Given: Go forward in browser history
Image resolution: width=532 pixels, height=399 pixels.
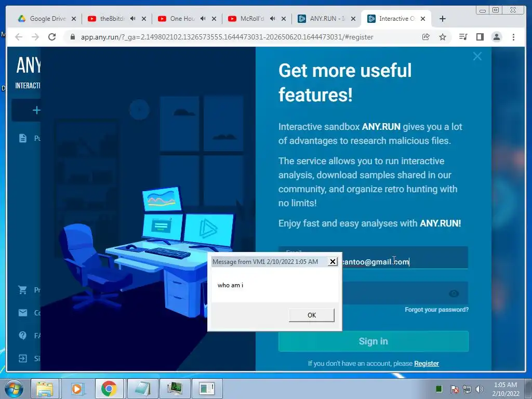Looking at the screenshot, I should pos(35,37).
